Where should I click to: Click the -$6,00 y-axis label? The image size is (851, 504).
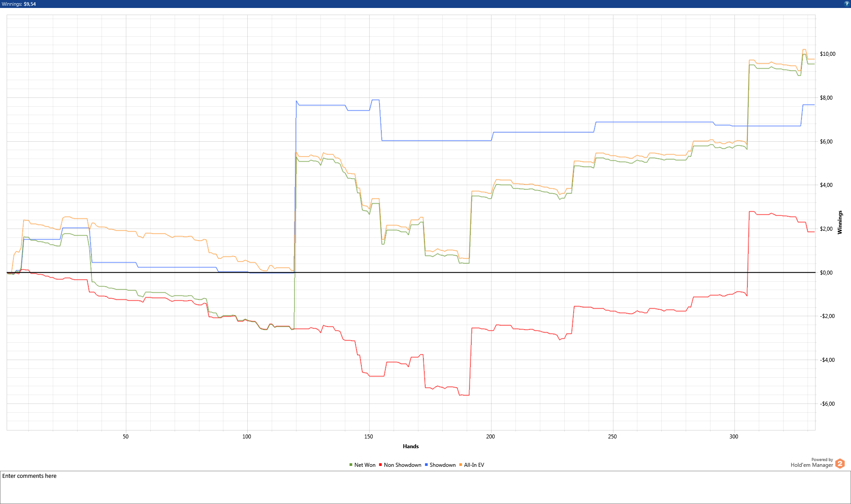coord(827,404)
